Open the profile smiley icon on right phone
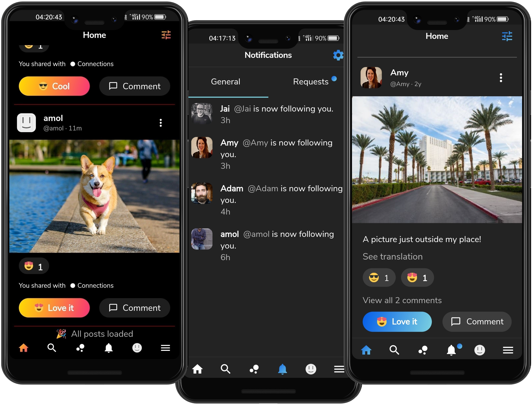The height and width of the screenshot is (404, 532). 479,350
